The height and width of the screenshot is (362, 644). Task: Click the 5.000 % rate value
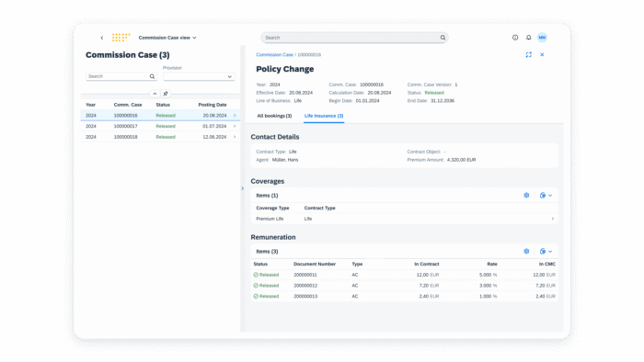click(x=488, y=275)
